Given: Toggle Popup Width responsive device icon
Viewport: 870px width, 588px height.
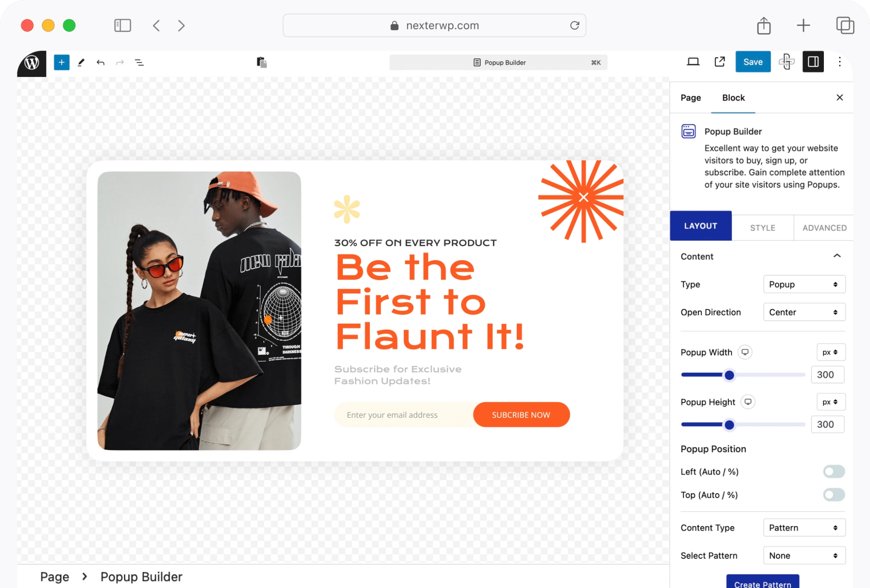Looking at the screenshot, I should (745, 352).
